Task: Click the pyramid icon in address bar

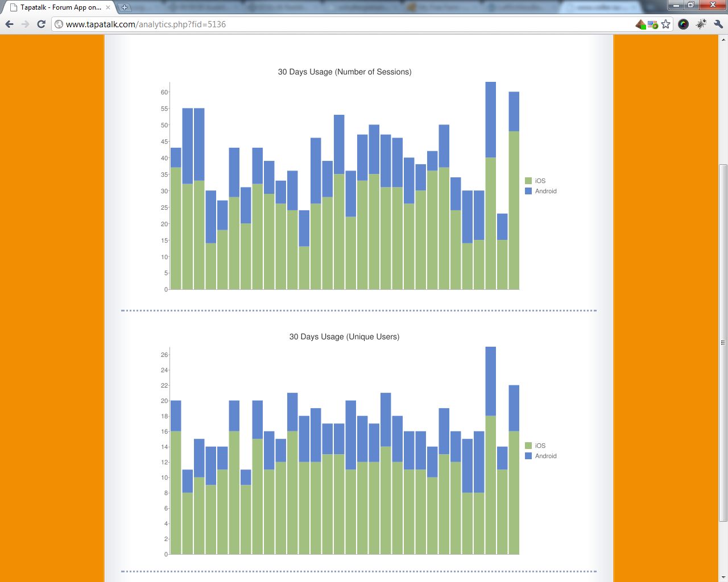Action: click(640, 24)
